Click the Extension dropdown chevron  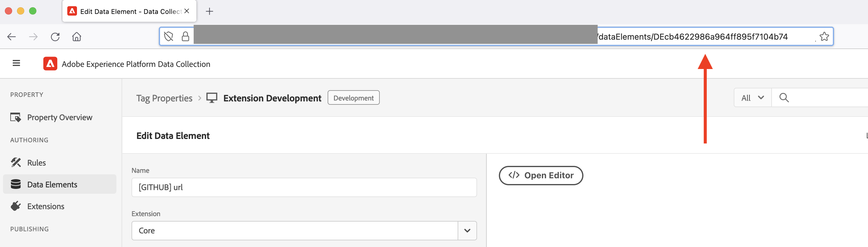coord(467,231)
